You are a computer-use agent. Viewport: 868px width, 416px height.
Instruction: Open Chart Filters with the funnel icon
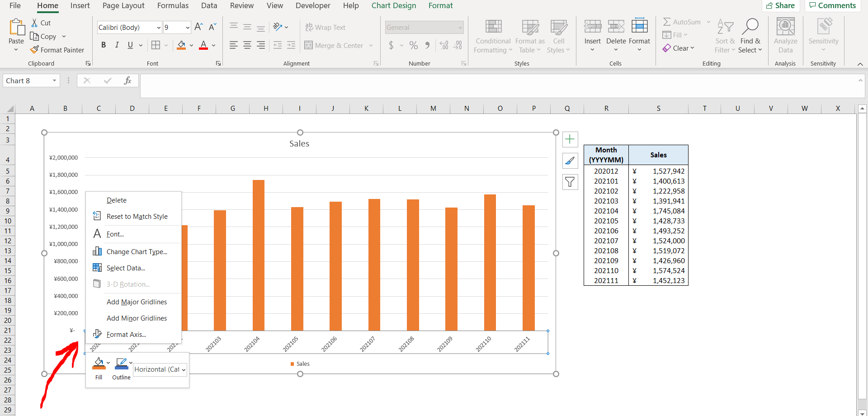570,182
